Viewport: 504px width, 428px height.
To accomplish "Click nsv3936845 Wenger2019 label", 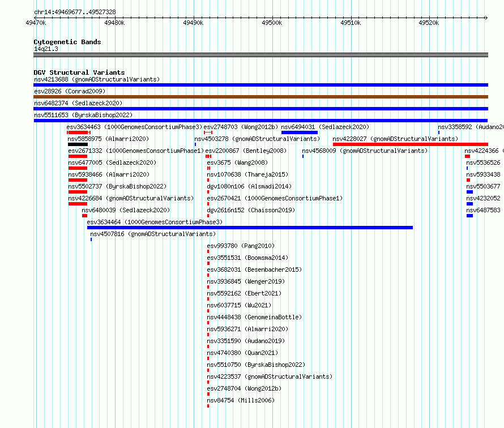I will click(246, 281).
